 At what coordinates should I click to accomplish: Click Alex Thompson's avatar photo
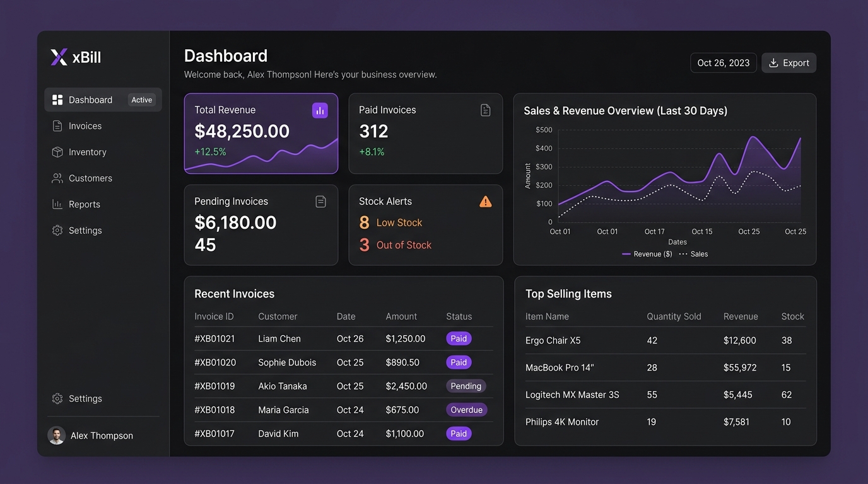click(57, 435)
